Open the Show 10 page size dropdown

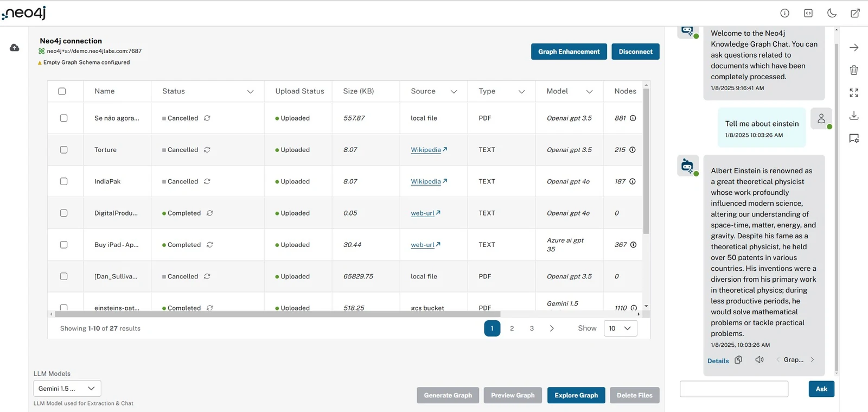coord(620,328)
